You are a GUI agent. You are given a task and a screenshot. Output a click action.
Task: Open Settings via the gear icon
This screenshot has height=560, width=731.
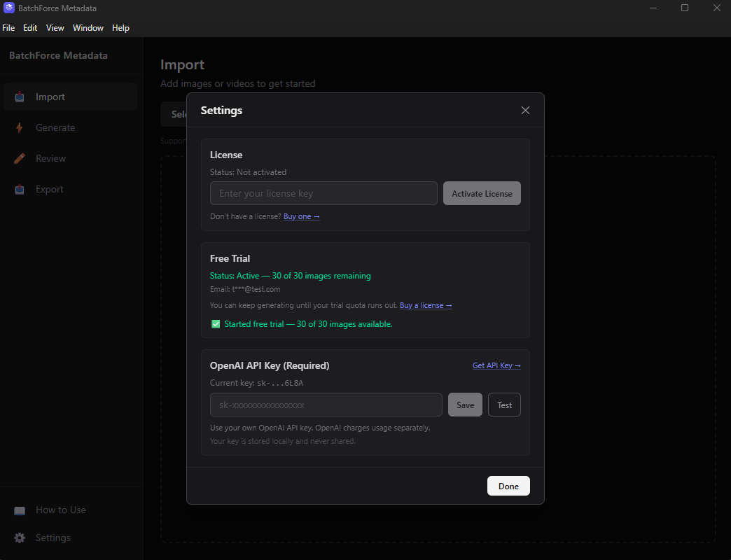20,538
